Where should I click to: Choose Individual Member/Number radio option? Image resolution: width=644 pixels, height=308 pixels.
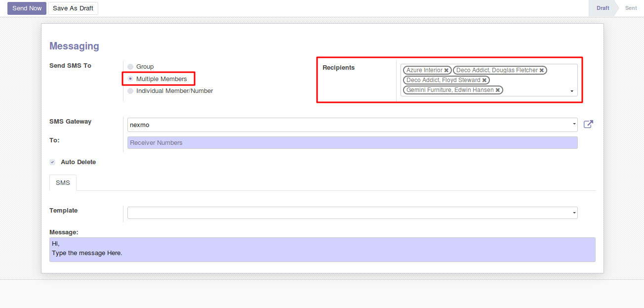coord(130,91)
